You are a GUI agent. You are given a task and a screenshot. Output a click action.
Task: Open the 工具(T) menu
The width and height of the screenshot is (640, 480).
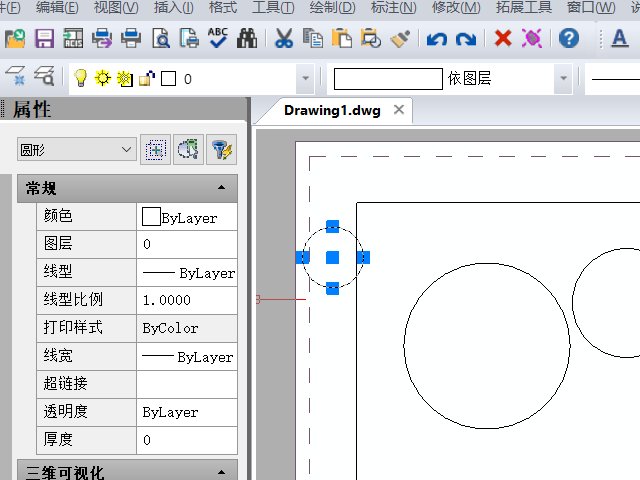point(273,7)
